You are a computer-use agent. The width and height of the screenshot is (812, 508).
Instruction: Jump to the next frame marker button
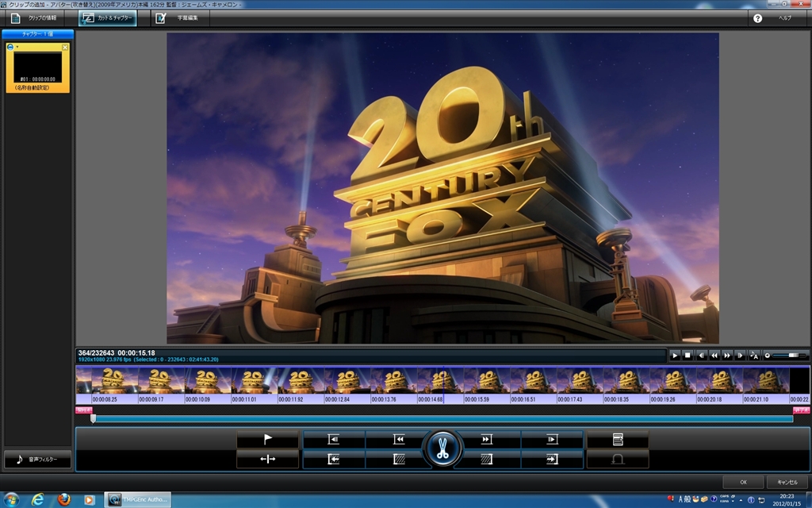pos(552,440)
